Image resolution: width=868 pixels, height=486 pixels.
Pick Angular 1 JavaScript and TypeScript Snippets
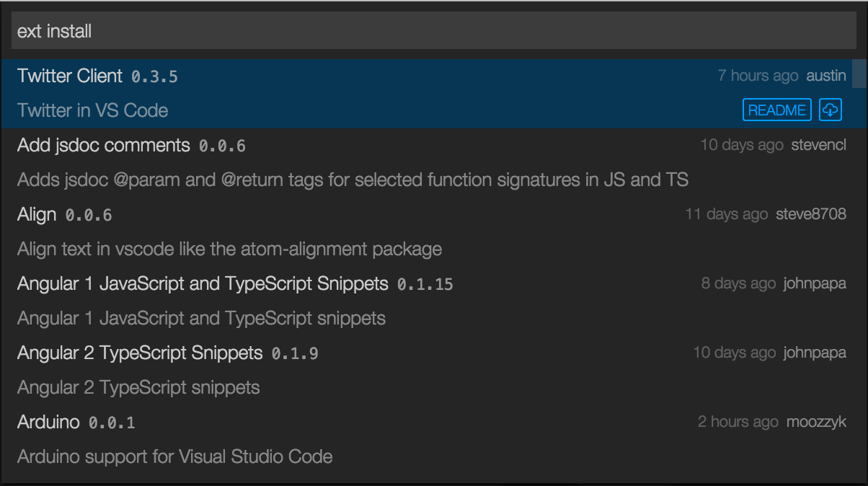click(x=427, y=301)
